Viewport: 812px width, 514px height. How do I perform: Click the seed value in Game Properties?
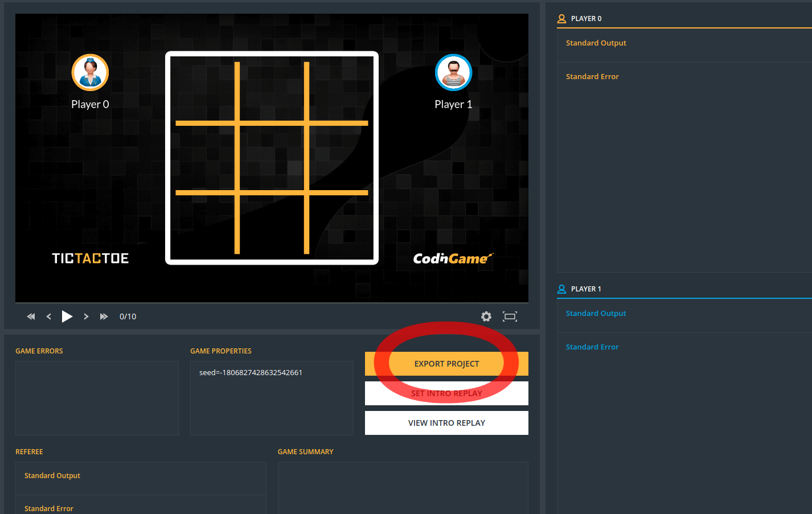click(x=251, y=373)
